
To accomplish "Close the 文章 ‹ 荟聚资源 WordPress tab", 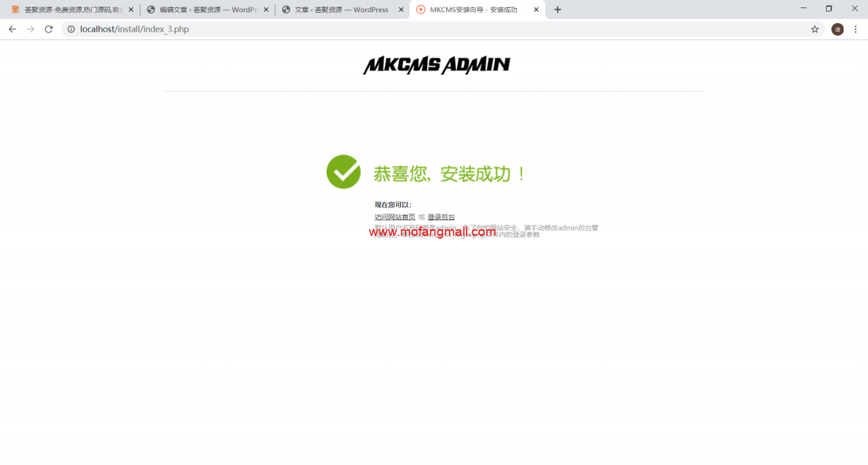I will tap(401, 9).
